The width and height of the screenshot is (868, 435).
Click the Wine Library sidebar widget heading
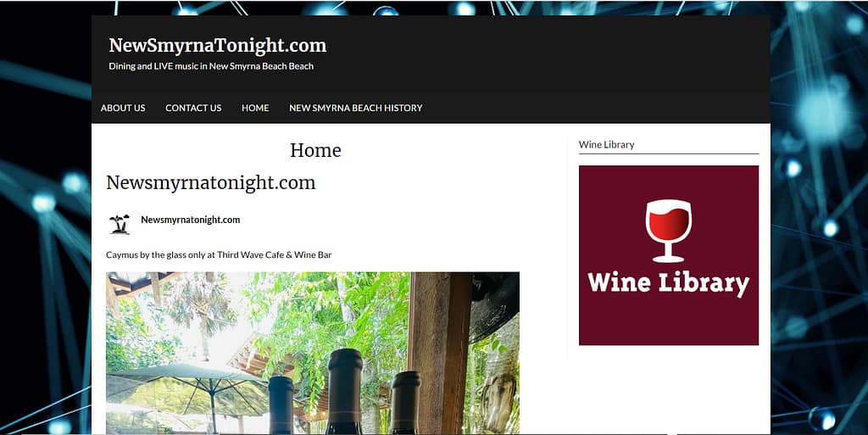607,144
